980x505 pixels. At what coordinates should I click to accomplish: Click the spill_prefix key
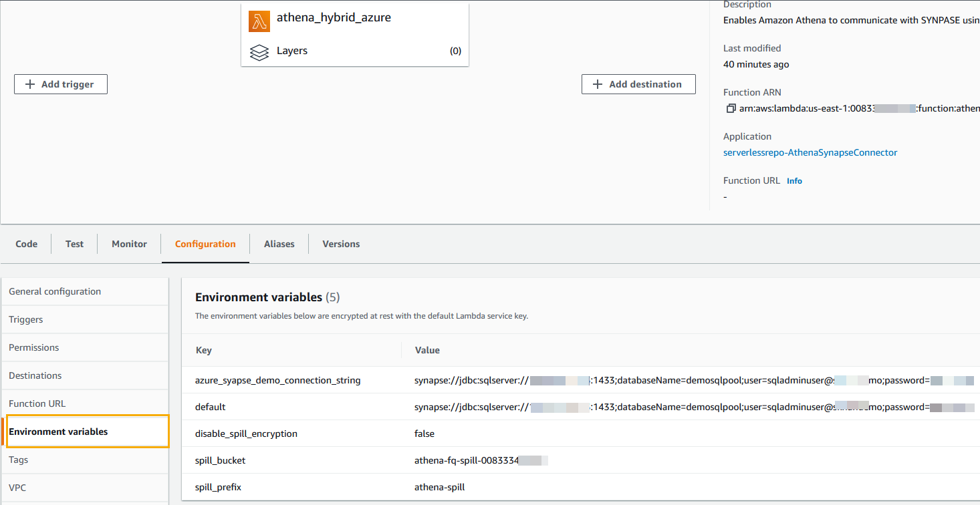pyautogui.click(x=218, y=487)
